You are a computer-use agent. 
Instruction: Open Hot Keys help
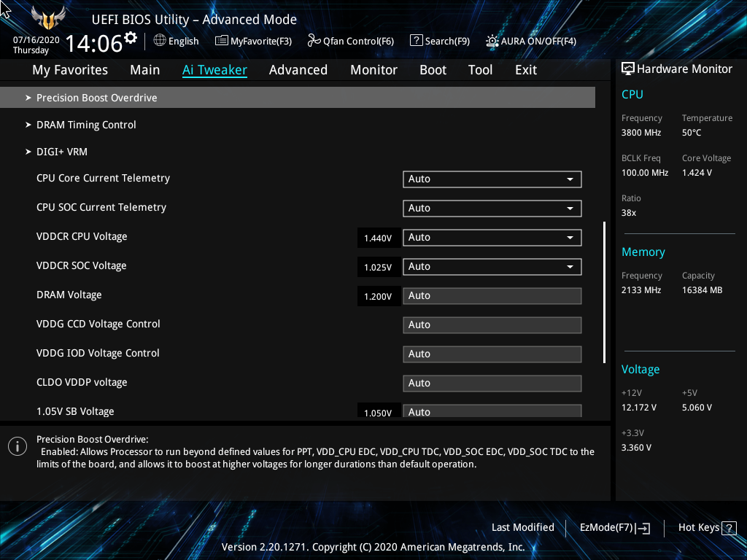[x=707, y=528]
